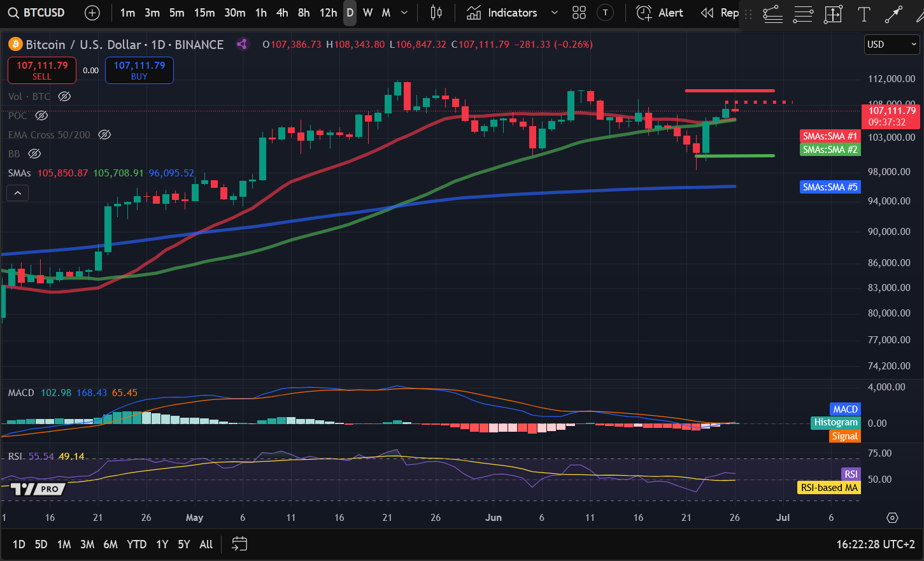Image resolution: width=924 pixels, height=561 pixels.
Task: Open the candlestick chart type menu
Action: point(436,13)
